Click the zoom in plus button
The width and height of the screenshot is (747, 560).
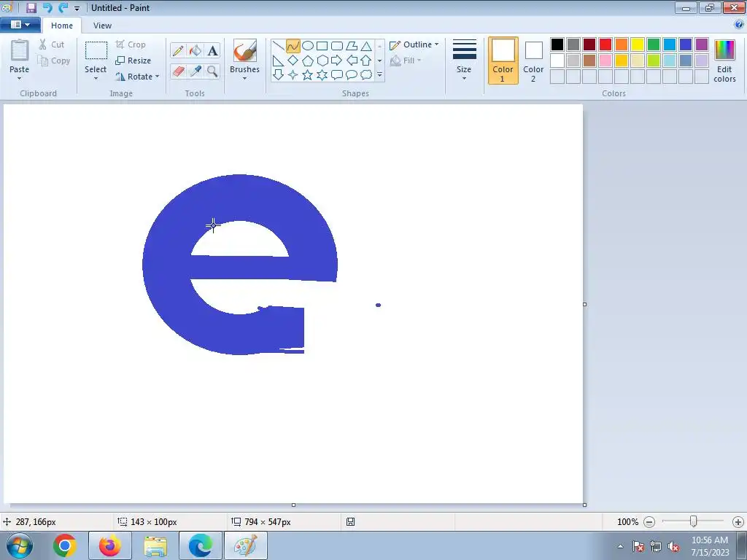[x=738, y=522]
